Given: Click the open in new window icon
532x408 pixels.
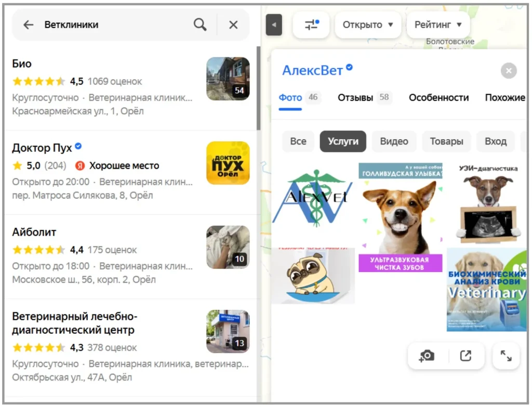Looking at the screenshot, I should 465,356.
